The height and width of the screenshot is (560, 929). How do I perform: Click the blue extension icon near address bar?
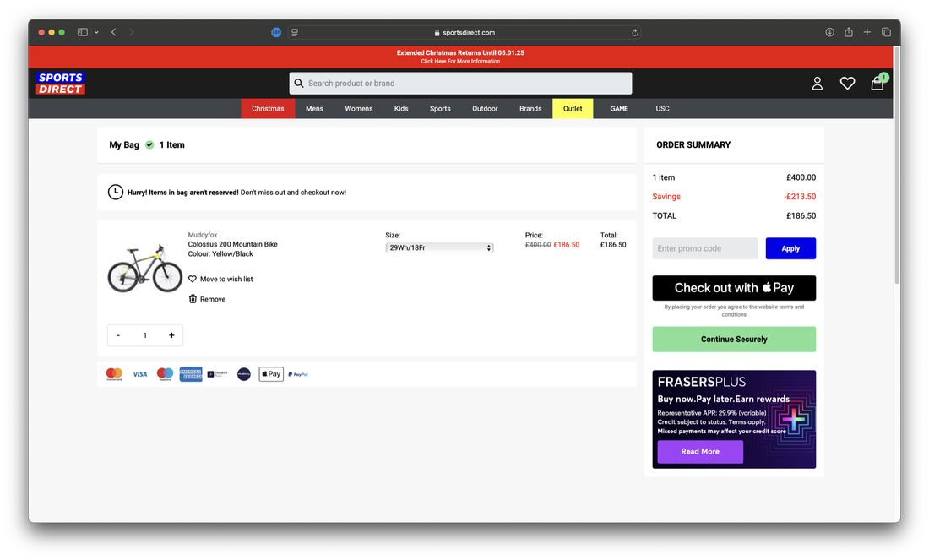pos(276,33)
